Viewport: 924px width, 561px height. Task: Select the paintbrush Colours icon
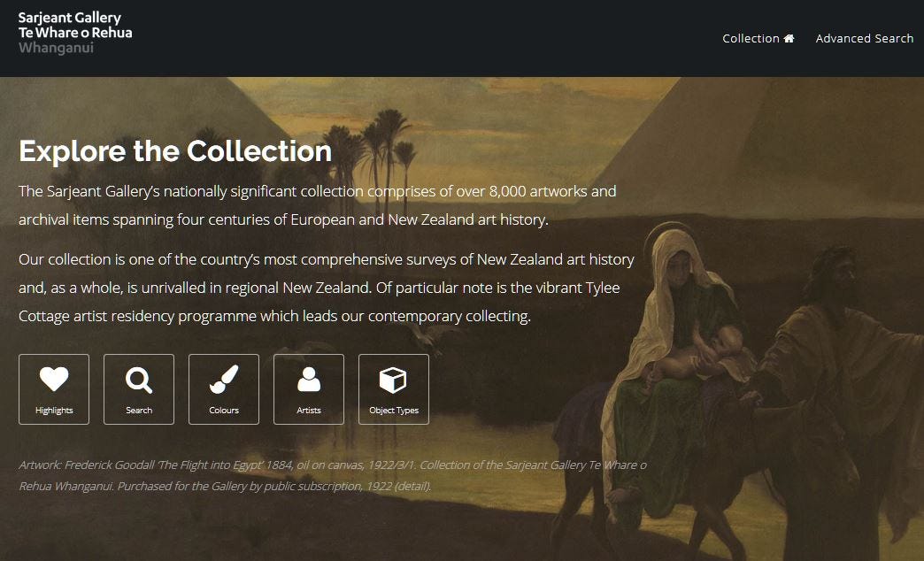(x=224, y=380)
